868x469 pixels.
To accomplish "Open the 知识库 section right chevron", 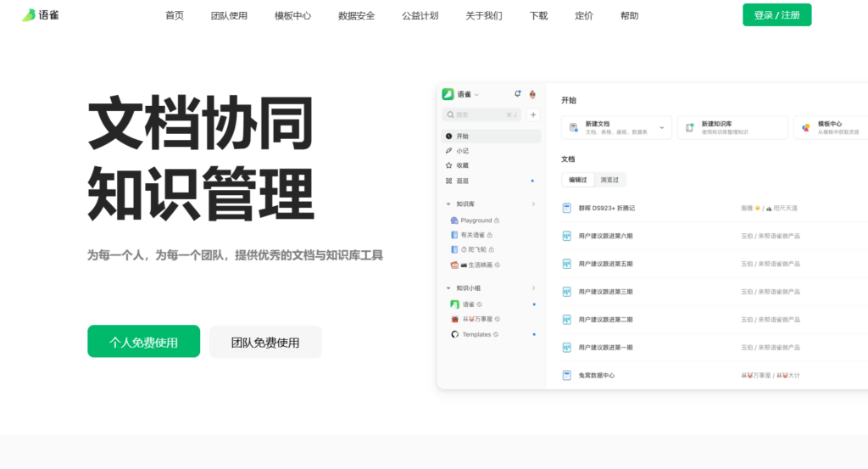I will (x=534, y=204).
